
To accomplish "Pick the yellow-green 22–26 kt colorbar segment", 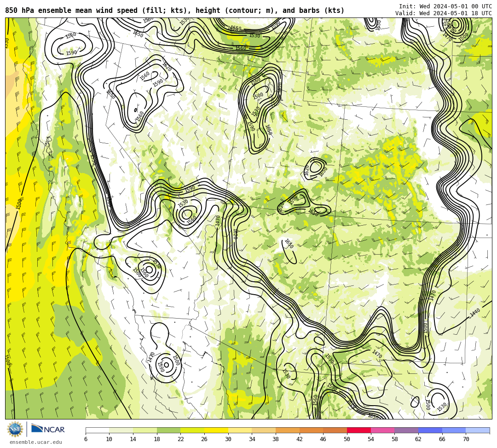I will [192, 430].
